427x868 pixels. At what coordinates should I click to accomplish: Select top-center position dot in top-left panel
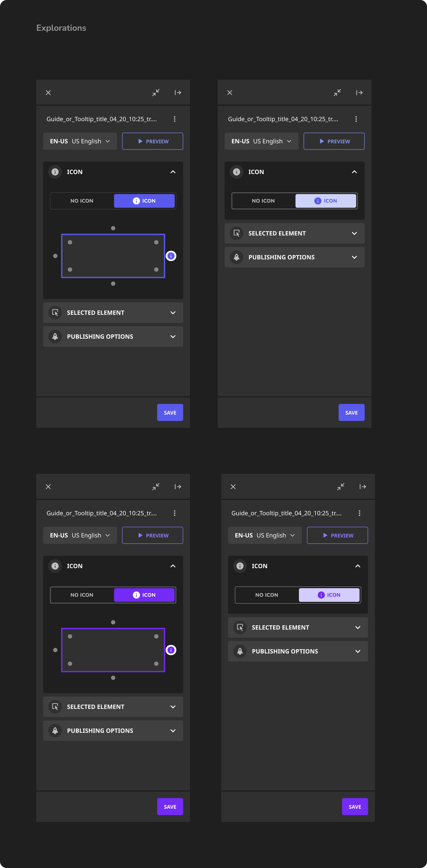click(x=113, y=228)
